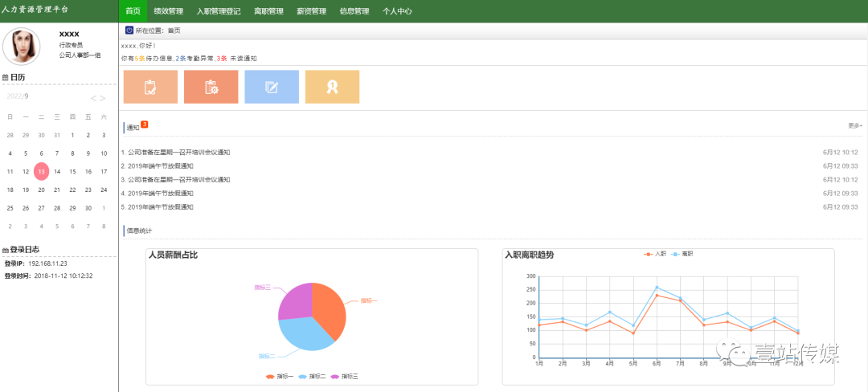Click the 信息统计 section heading
This screenshot has width=868, height=392.
click(x=139, y=231)
